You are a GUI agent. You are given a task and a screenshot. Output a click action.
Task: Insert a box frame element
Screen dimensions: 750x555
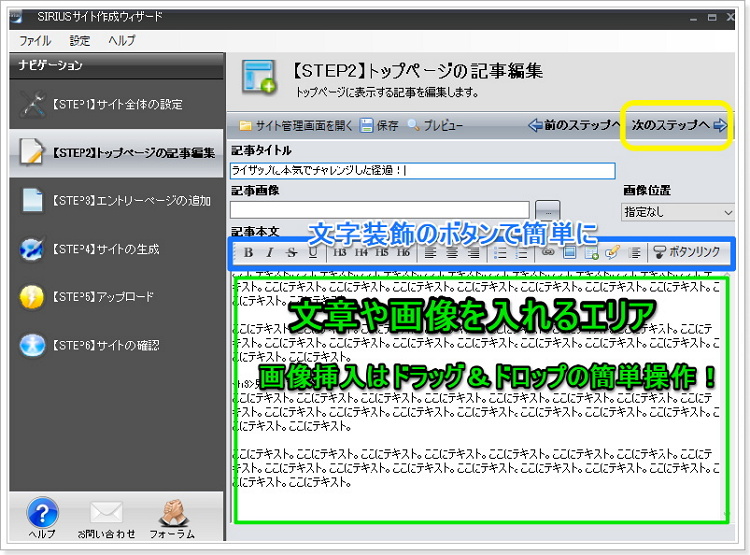pyautogui.click(x=570, y=252)
